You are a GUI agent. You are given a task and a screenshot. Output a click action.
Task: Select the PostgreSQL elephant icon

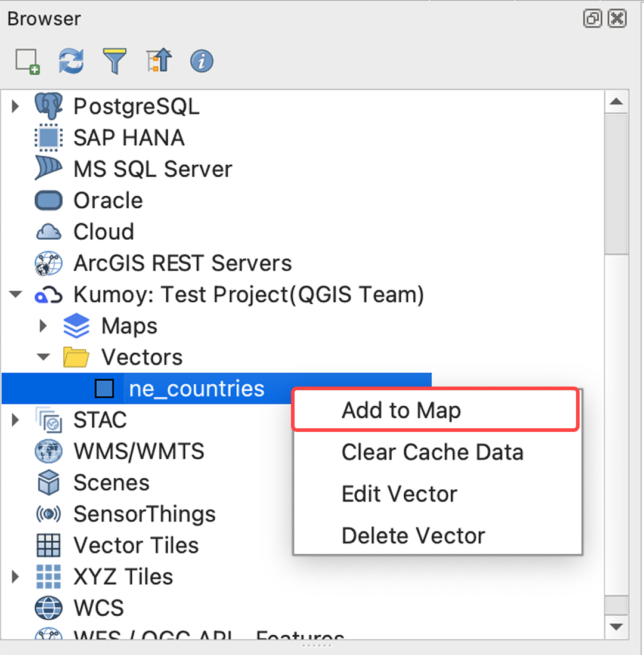[49, 107]
